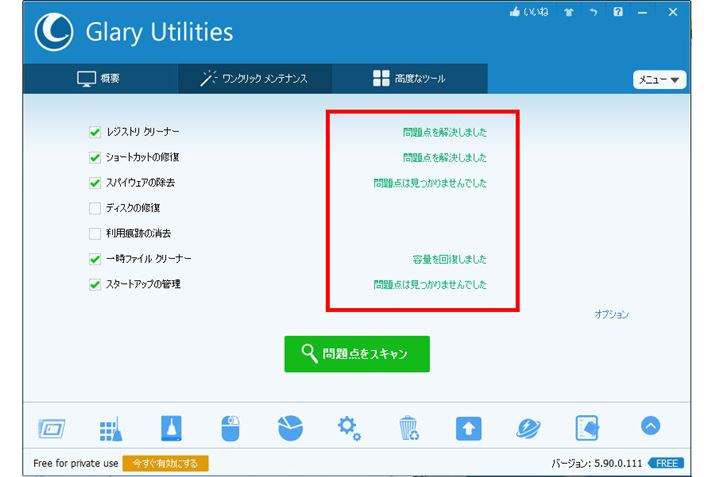
Task: Click 容量を回復しました result link
Action: [x=450, y=259]
